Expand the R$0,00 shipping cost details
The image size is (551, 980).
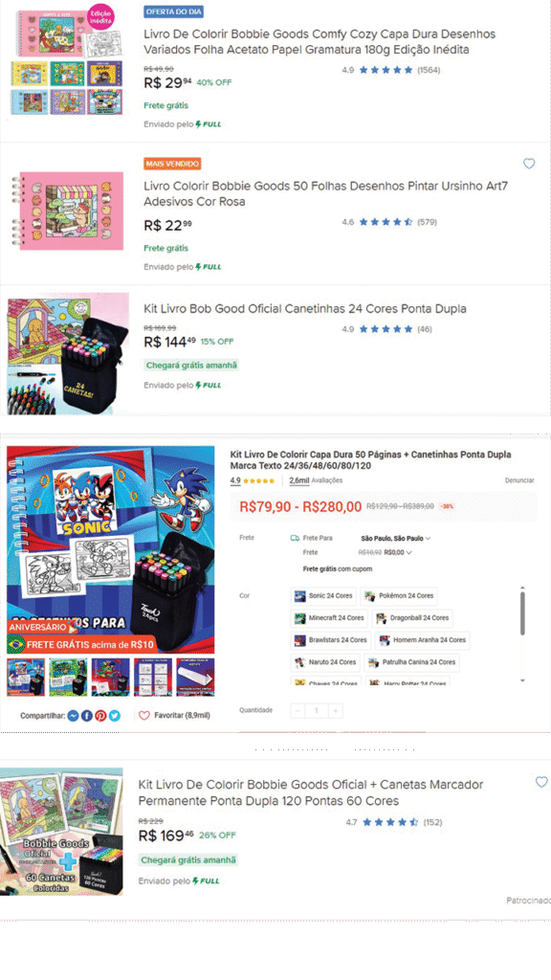coord(398,552)
